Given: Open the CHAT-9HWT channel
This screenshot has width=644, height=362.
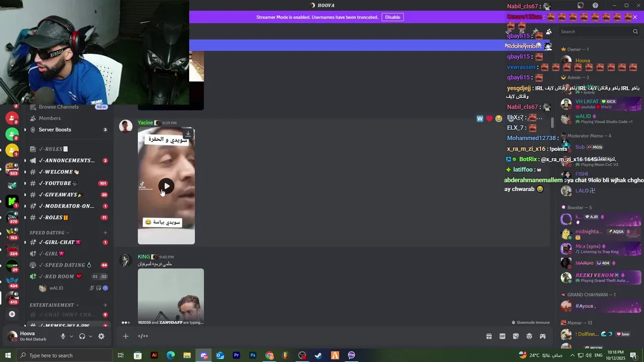Looking at the screenshot, I should (x=68, y=315).
